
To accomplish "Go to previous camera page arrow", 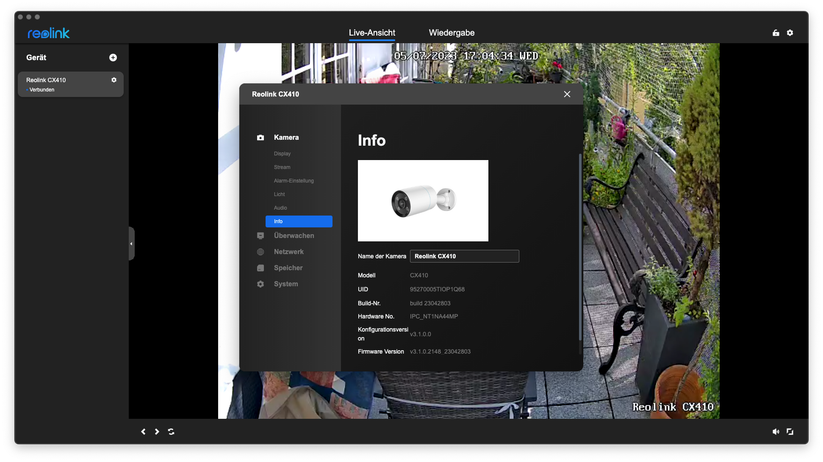I will [143, 432].
